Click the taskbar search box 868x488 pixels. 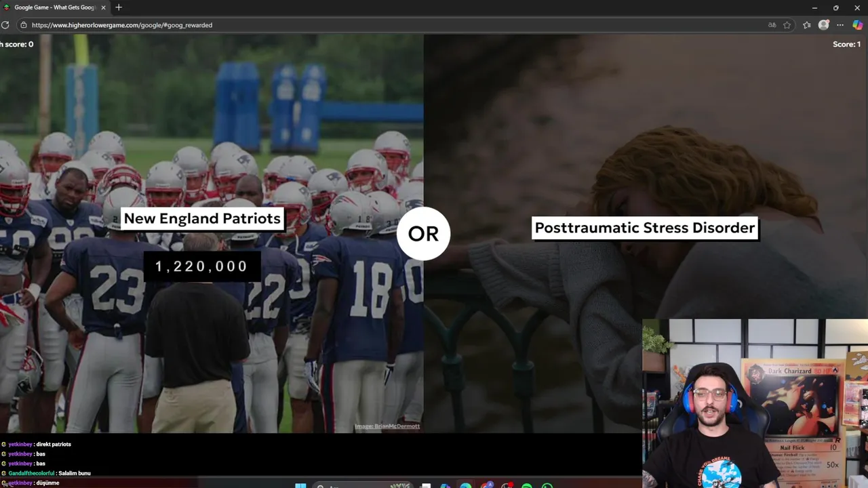364,485
